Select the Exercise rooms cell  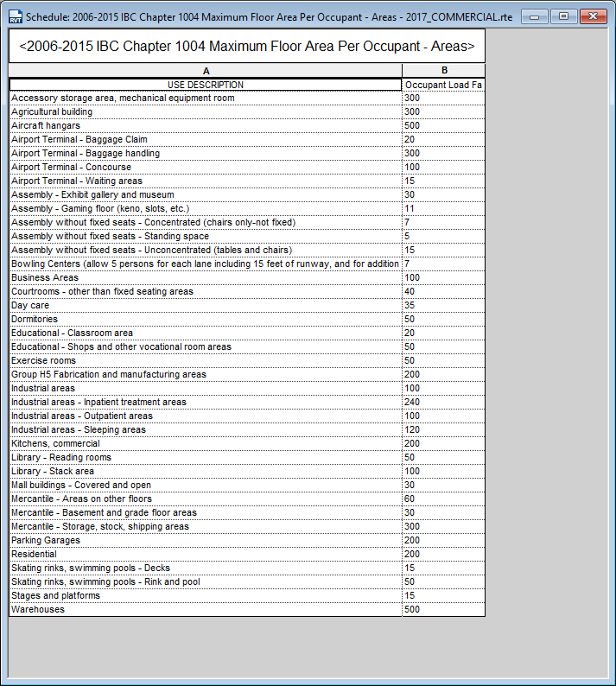click(x=206, y=360)
